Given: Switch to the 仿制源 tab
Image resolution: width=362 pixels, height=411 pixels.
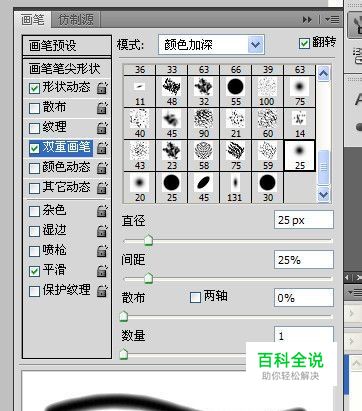Looking at the screenshot, I should (76, 20).
